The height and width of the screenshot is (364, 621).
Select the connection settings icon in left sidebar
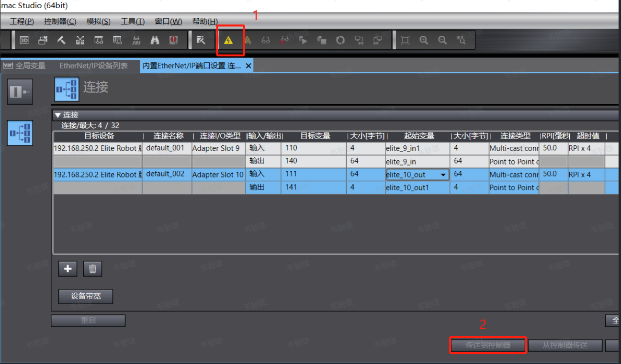point(20,132)
